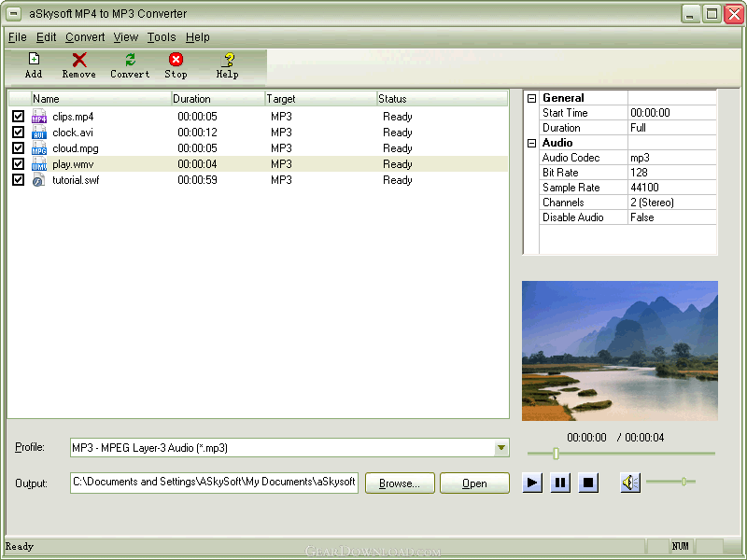Click the Remove toolbar icon

click(79, 65)
